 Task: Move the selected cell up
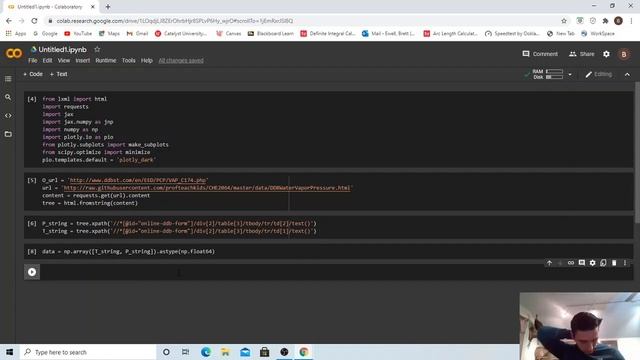[x=549, y=263]
